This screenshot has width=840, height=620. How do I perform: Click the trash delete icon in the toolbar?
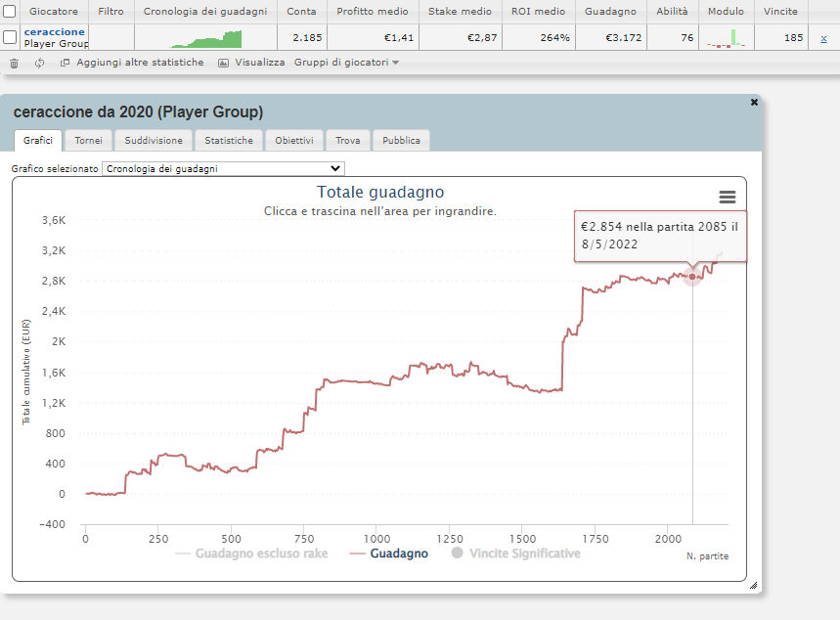pos(14,64)
